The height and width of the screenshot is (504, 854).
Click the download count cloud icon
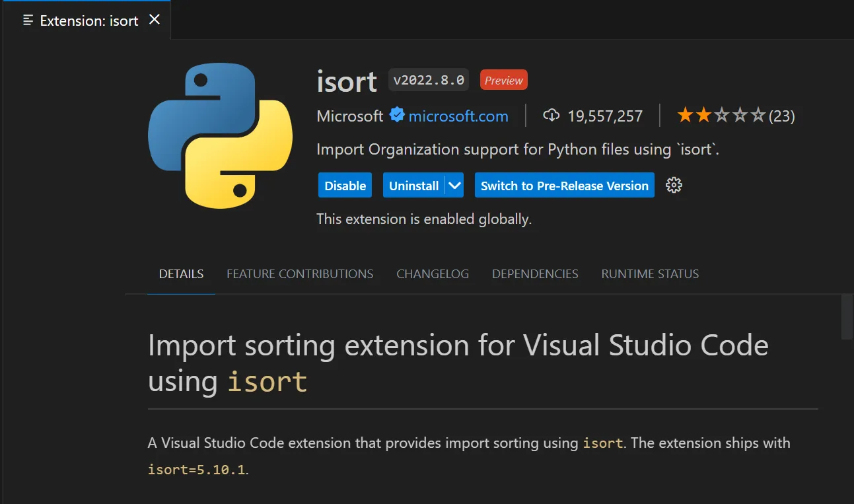click(x=552, y=114)
